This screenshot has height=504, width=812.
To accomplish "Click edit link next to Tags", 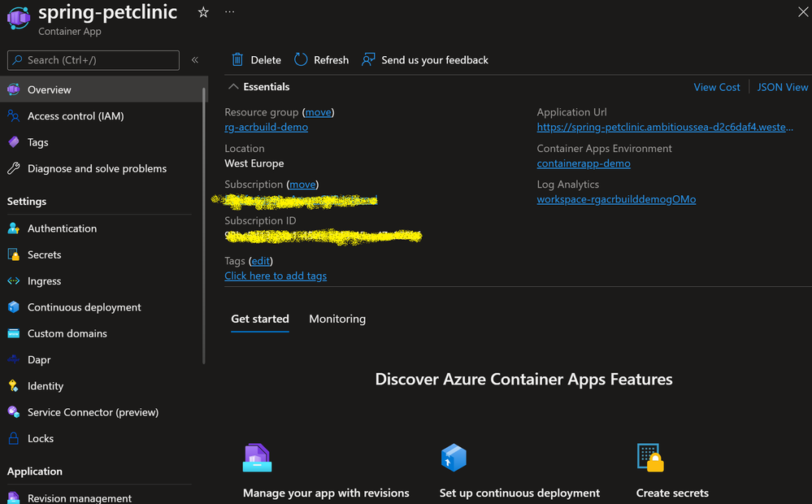I will [260, 261].
